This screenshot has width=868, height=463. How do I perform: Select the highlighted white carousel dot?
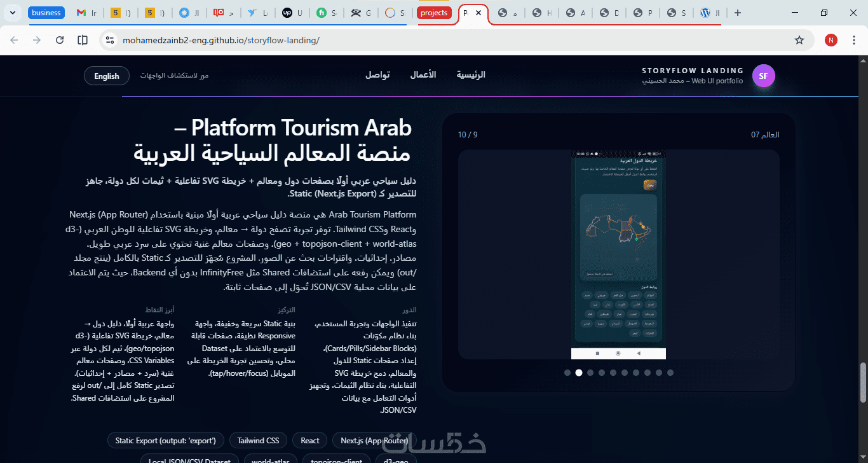[579, 373]
